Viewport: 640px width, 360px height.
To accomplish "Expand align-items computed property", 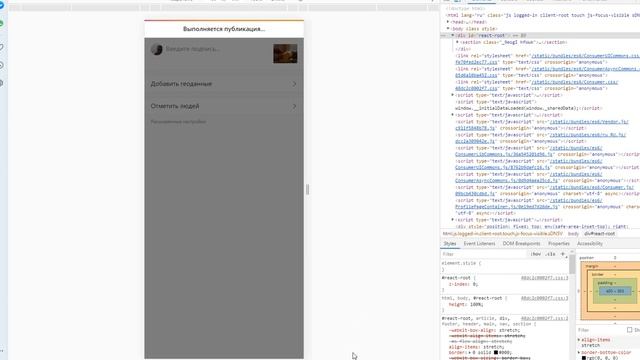I will pos(579,340).
